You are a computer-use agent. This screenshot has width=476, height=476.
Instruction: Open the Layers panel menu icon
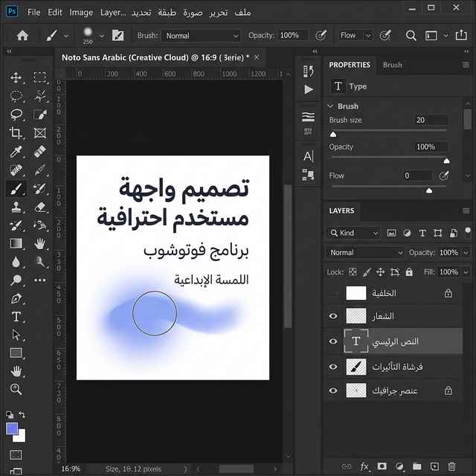(466, 210)
